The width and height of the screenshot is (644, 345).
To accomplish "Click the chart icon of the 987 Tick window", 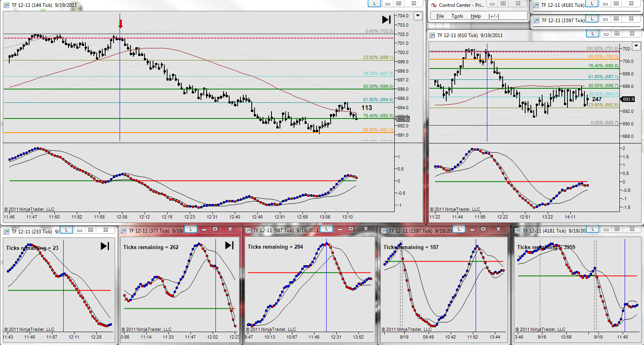I will [248, 231].
